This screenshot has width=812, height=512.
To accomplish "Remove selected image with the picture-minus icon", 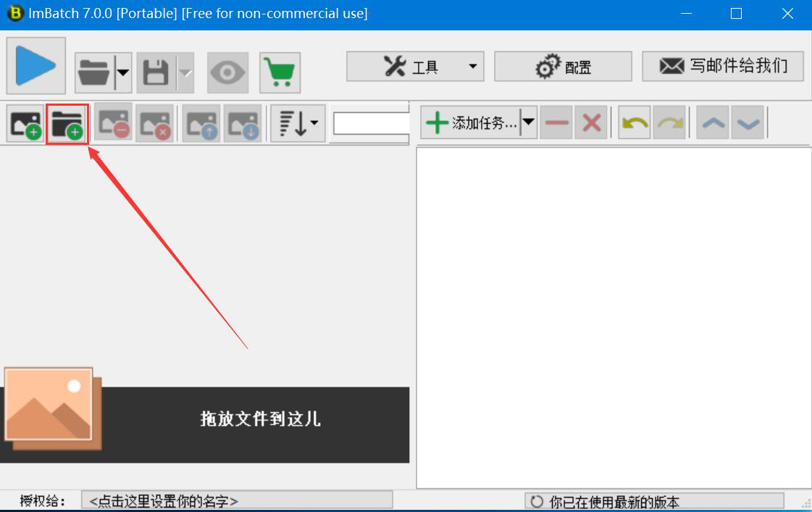I will pos(114,124).
